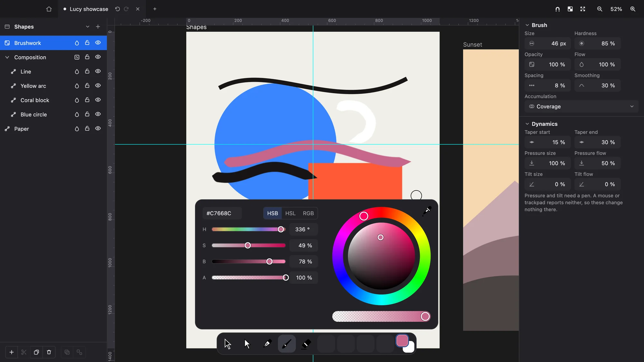Image resolution: width=644 pixels, height=362 pixels.
Task: Duplicate the selected layer
Action: (36, 352)
